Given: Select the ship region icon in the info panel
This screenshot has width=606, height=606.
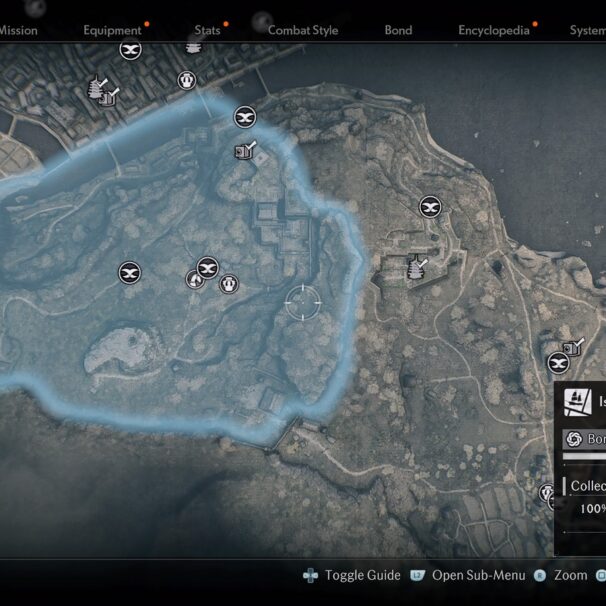Looking at the screenshot, I should point(577,402).
